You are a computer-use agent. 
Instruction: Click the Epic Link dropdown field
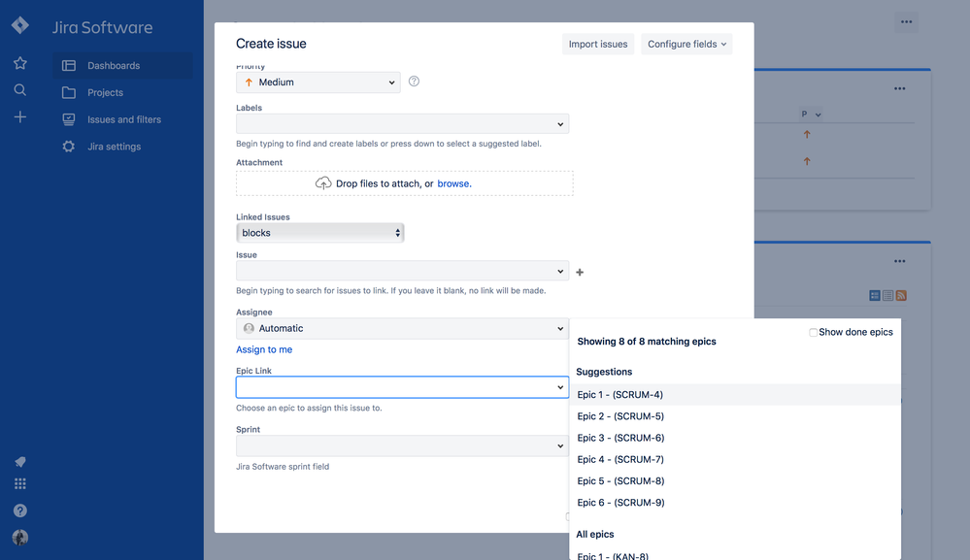tap(402, 387)
